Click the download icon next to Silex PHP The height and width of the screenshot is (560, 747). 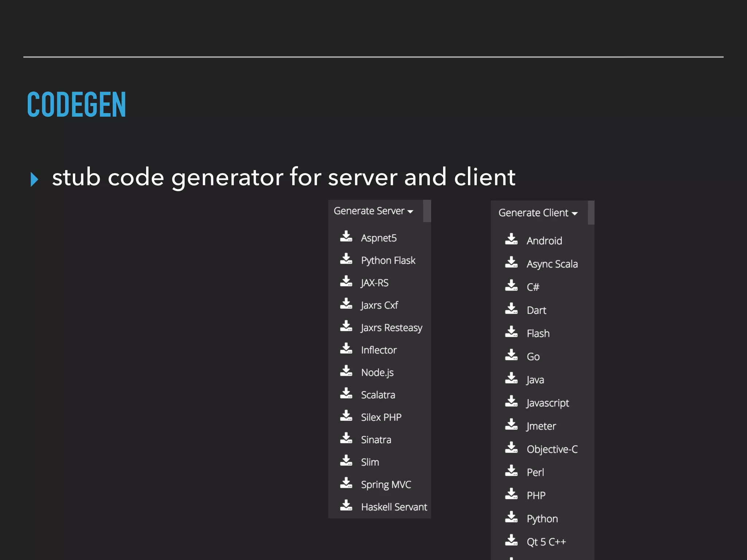coord(346,416)
